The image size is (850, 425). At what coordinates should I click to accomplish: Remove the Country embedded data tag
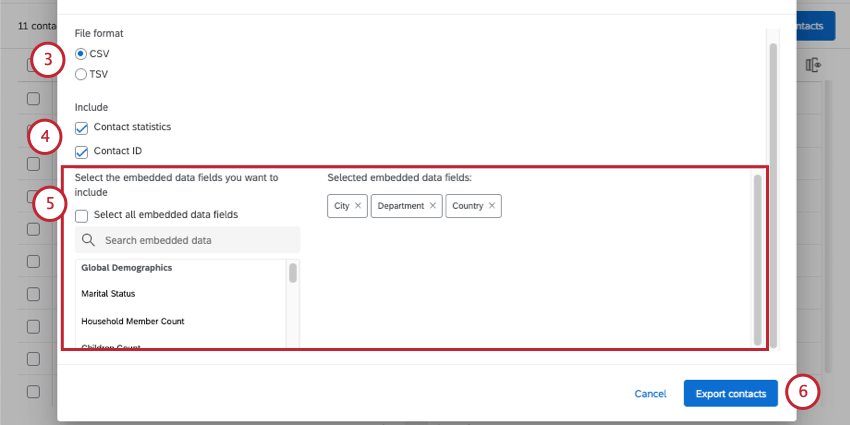pos(492,206)
